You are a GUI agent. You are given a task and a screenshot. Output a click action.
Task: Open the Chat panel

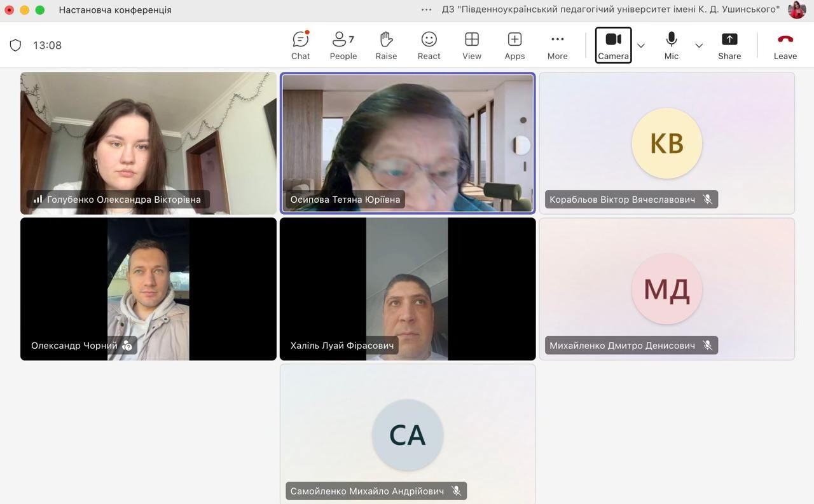[300, 45]
